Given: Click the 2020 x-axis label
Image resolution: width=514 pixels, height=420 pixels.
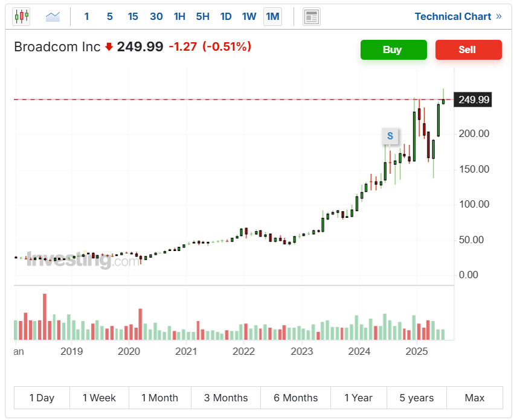Looking at the screenshot, I should 129,352.
